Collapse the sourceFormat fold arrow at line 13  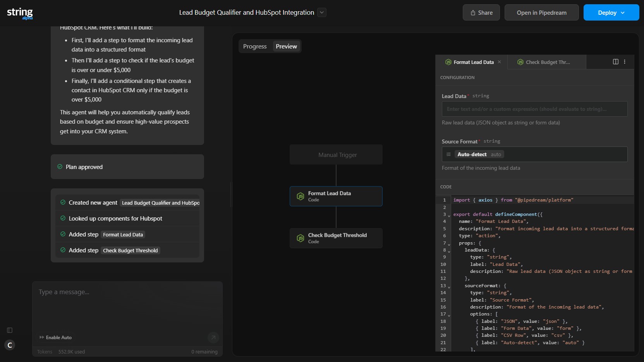[x=449, y=287]
